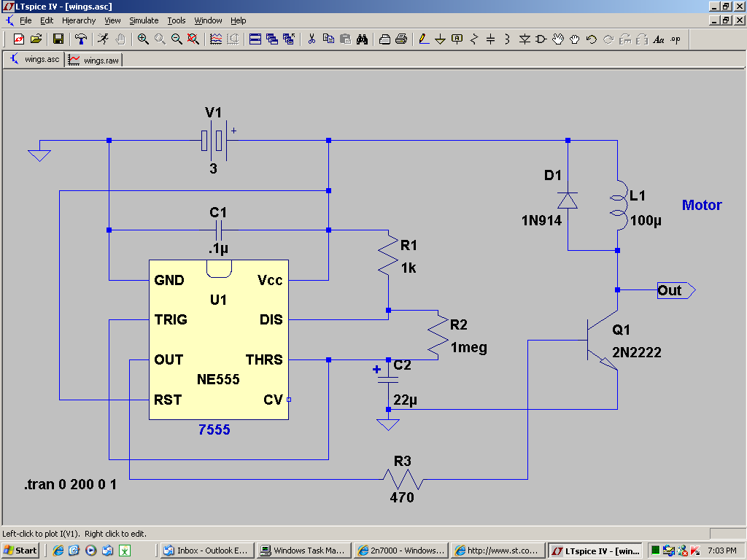Switch to the wings.raw tab
747x560 pixels.
[94, 60]
